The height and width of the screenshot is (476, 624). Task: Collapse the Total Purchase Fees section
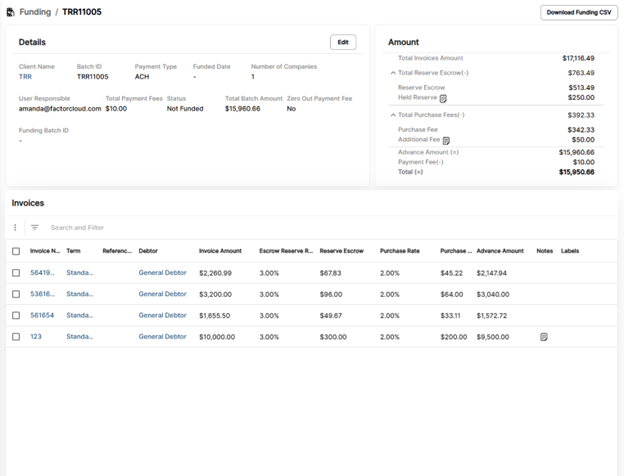tap(393, 115)
